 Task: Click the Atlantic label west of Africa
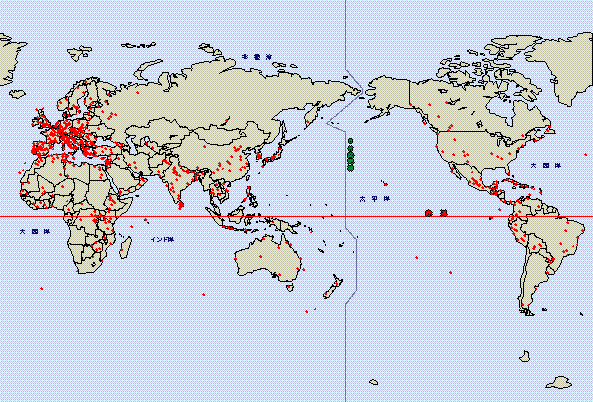[35, 231]
